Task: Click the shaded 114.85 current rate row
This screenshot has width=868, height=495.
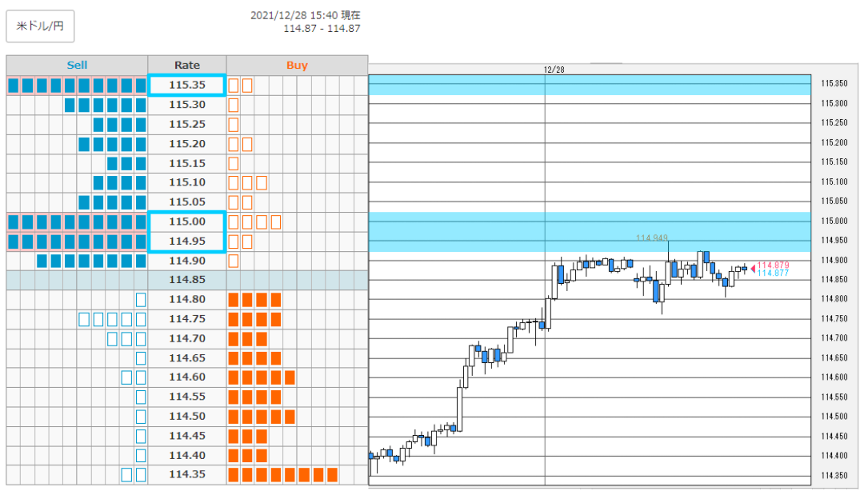Action: pos(187,280)
